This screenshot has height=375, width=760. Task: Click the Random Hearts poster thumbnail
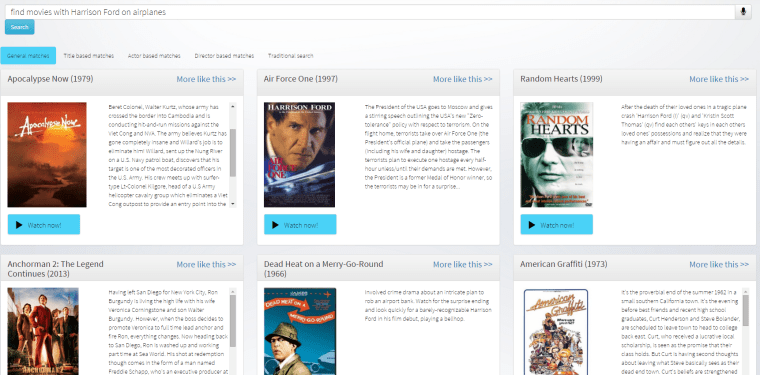[556, 155]
